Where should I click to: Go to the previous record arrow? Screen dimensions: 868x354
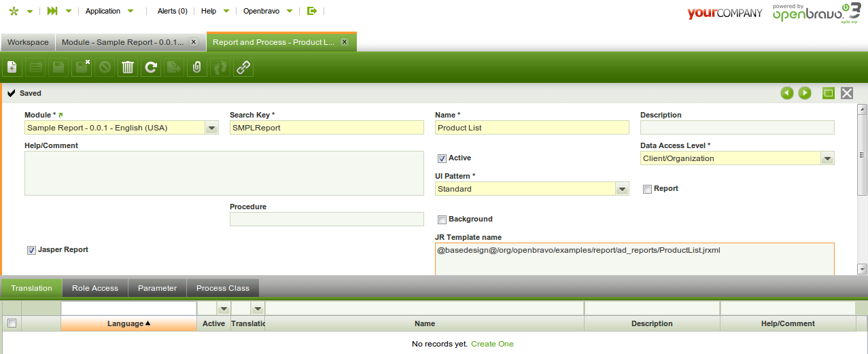(787, 93)
